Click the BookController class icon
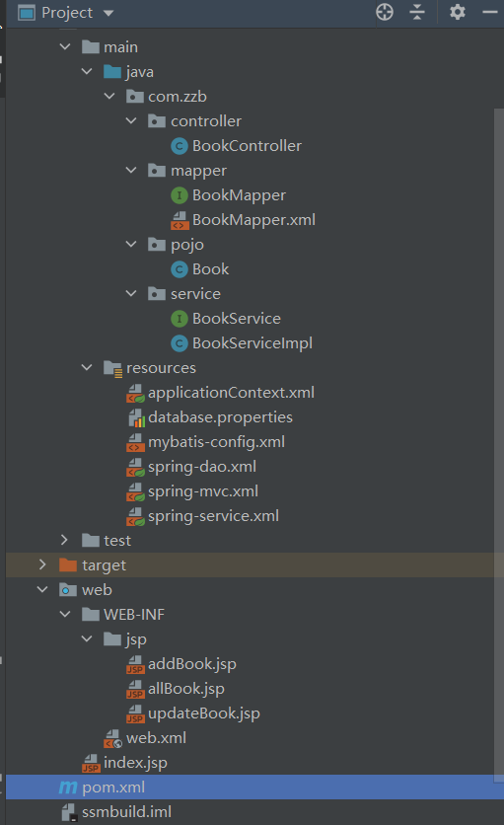 (180, 146)
